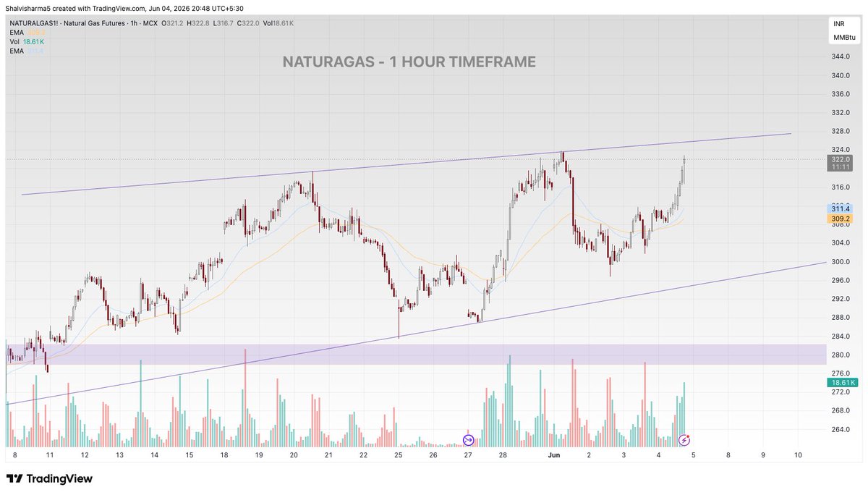Click the blue 311.4 EMA price tag
This screenshot has width=868, height=495.
[x=841, y=208]
